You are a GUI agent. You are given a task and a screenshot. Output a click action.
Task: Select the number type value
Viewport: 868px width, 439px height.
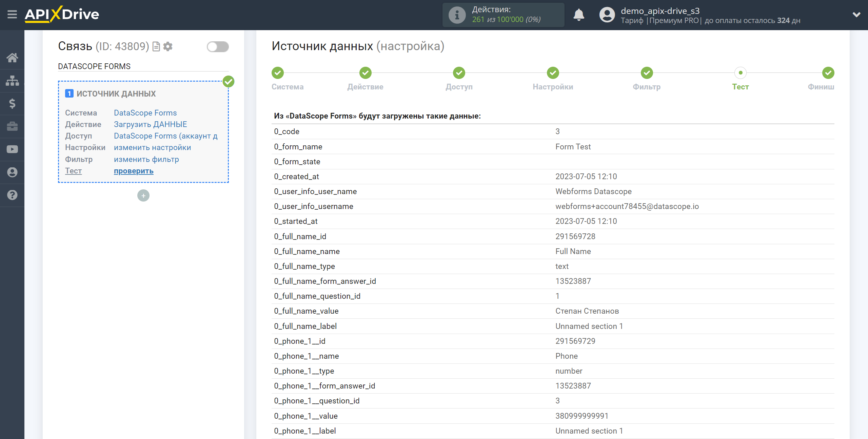(x=569, y=371)
